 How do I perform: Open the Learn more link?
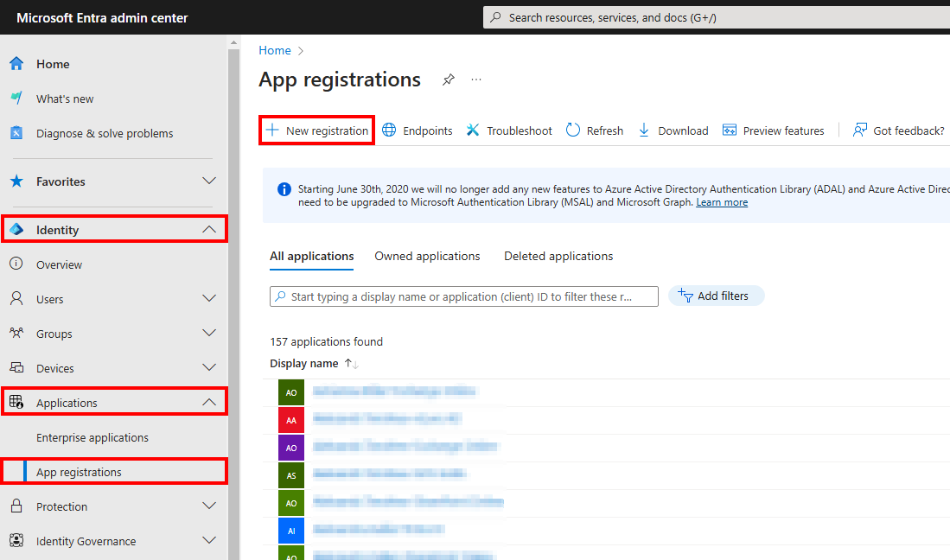[722, 201]
